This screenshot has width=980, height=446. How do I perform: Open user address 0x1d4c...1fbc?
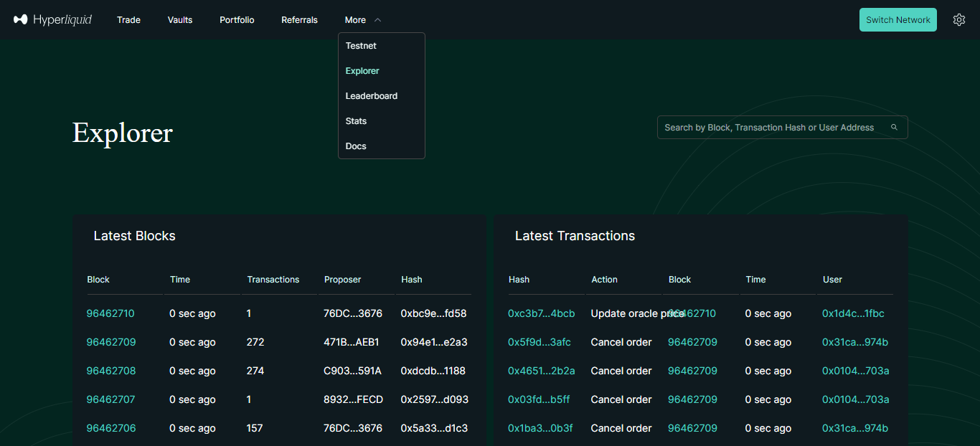[x=853, y=313]
